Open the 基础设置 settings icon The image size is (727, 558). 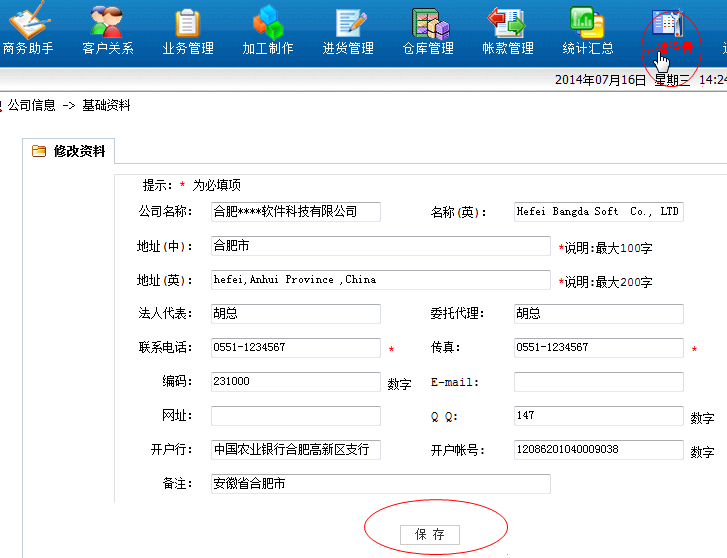pos(668,23)
